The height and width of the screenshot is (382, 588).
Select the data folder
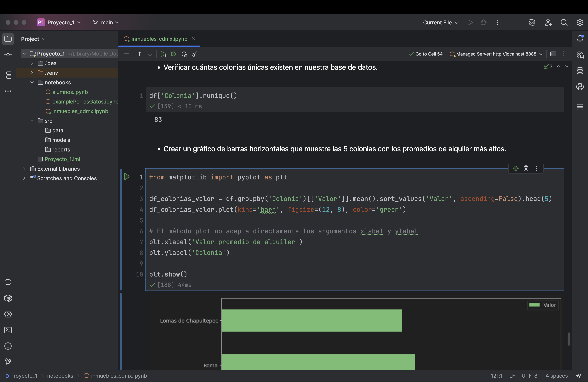[x=58, y=130]
